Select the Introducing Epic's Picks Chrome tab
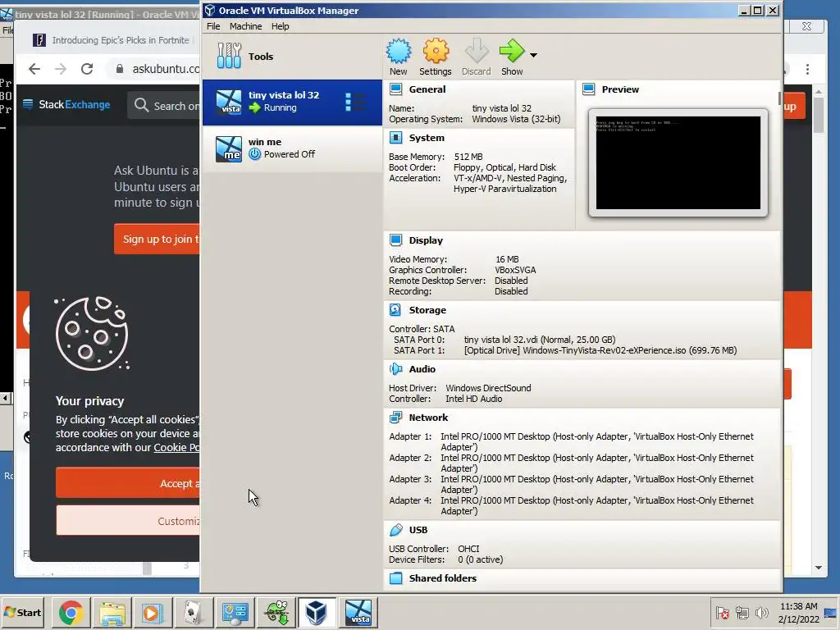 click(x=112, y=40)
